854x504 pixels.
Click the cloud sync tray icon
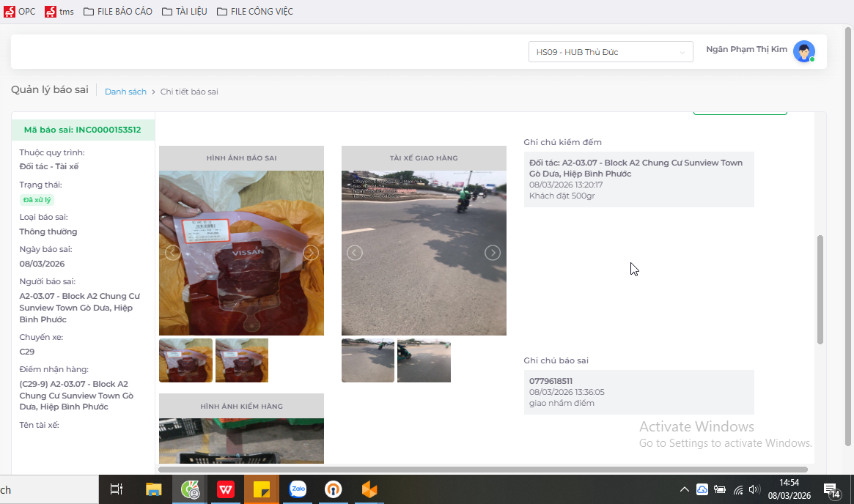click(x=702, y=489)
